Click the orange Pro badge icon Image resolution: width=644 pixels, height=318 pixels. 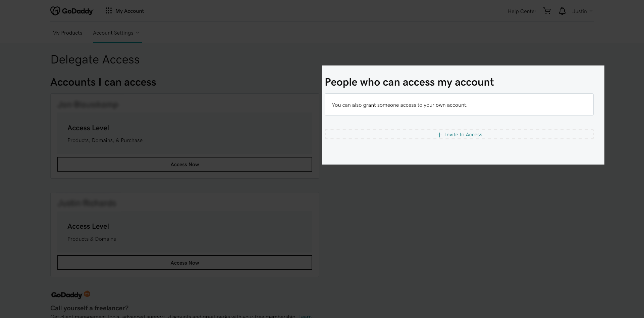point(87,294)
